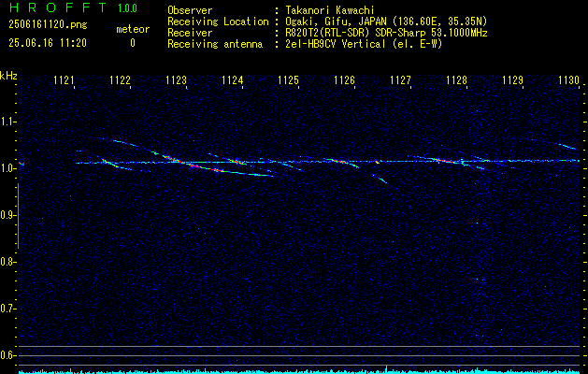Click the 0.9 kHz frequency label
588x374 pixels.
click(x=7, y=215)
